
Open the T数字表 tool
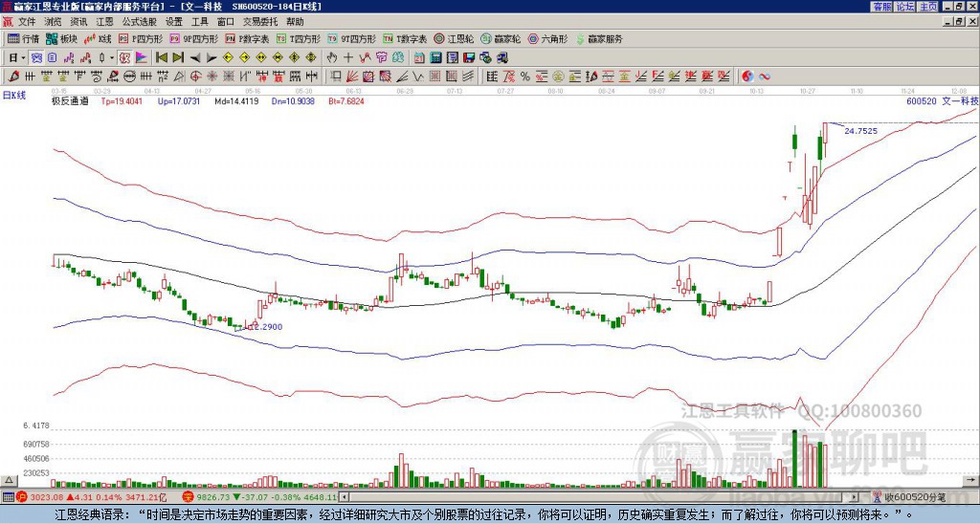point(406,38)
